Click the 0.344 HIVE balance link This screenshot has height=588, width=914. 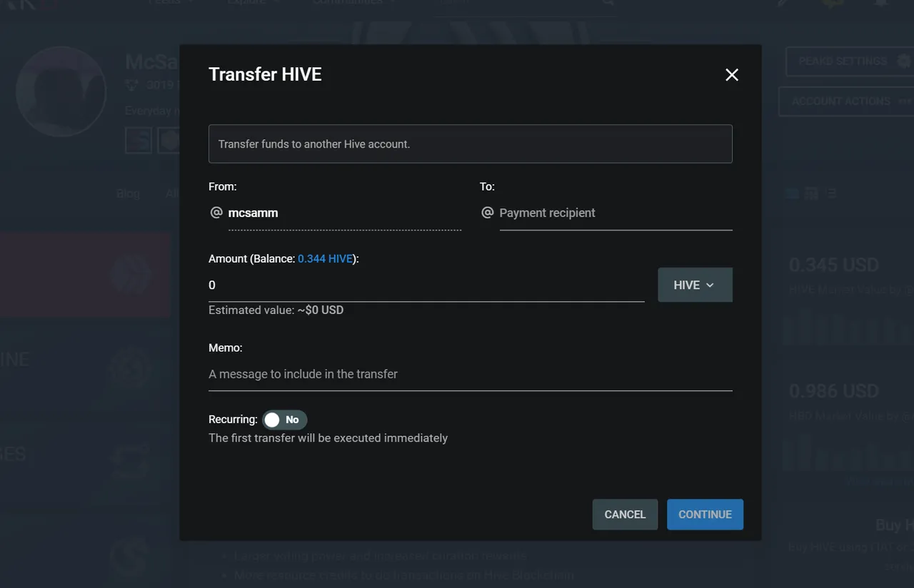(x=326, y=258)
